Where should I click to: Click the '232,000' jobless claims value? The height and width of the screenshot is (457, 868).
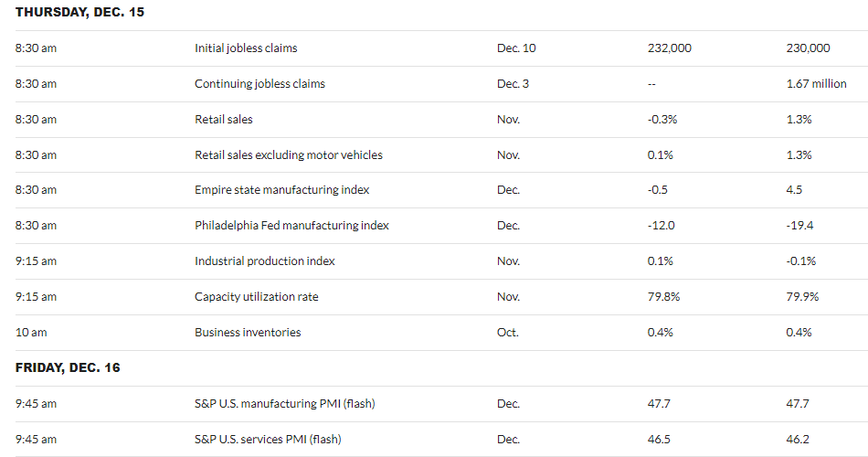[x=669, y=48]
